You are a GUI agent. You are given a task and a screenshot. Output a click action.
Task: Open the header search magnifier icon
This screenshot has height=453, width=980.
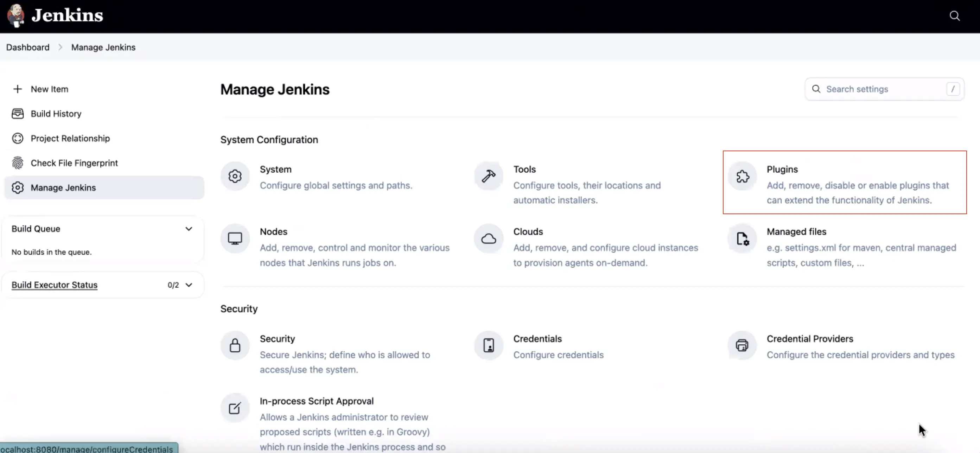(x=955, y=15)
